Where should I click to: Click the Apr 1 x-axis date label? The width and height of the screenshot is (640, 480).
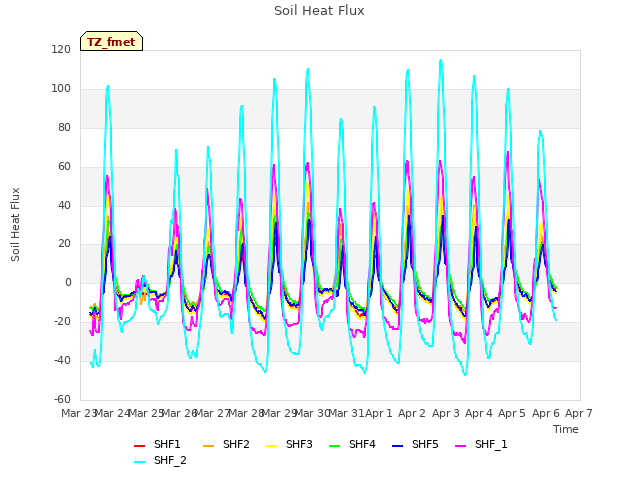pos(378,413)
